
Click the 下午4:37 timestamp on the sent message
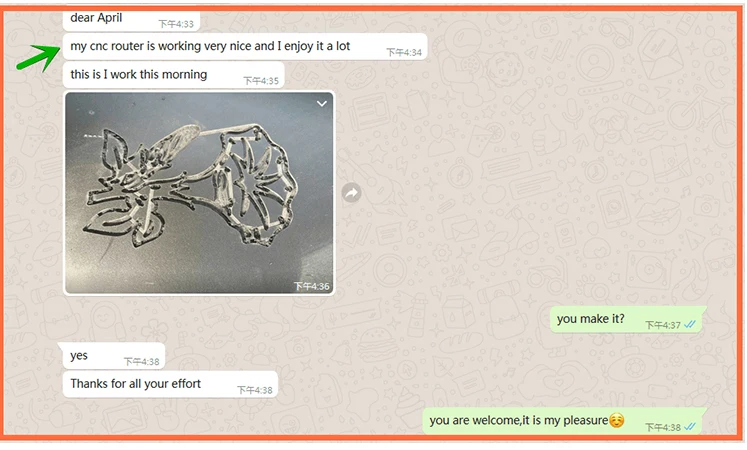pyautogui.click(x=663, y=325)
